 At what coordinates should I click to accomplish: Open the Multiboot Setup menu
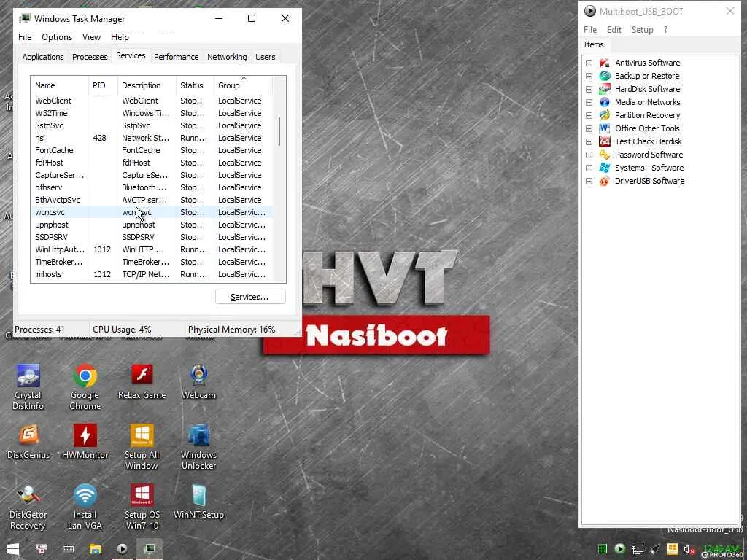[x=642, y=29]
